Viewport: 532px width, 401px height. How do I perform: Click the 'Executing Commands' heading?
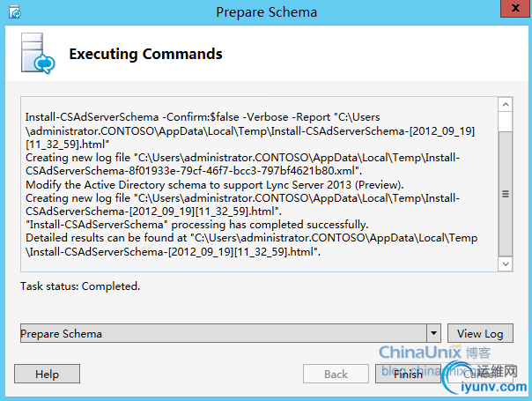coord(145,54)
